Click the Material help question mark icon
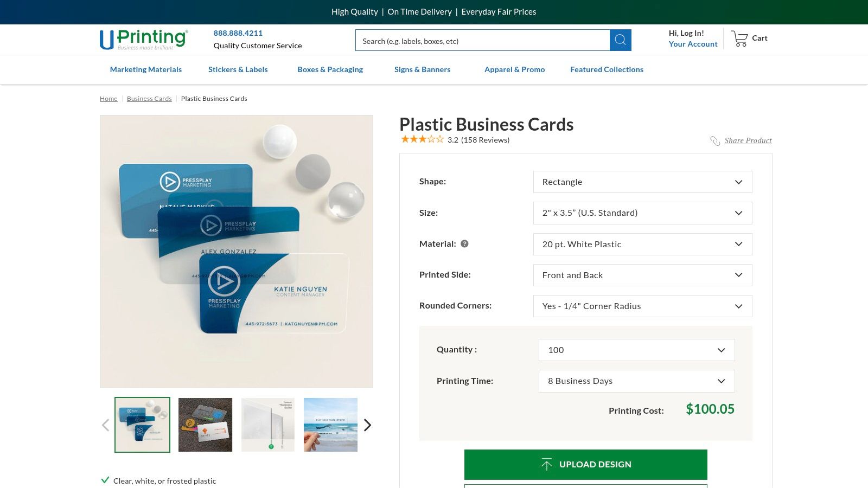This screenshot has width=868, height=488. click(x=464, y=244)
